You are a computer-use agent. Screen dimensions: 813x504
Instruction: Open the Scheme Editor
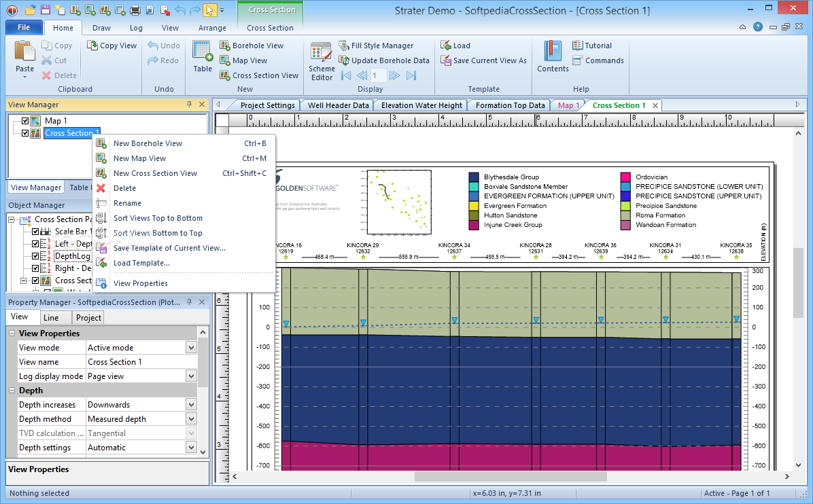pos(322,61)
